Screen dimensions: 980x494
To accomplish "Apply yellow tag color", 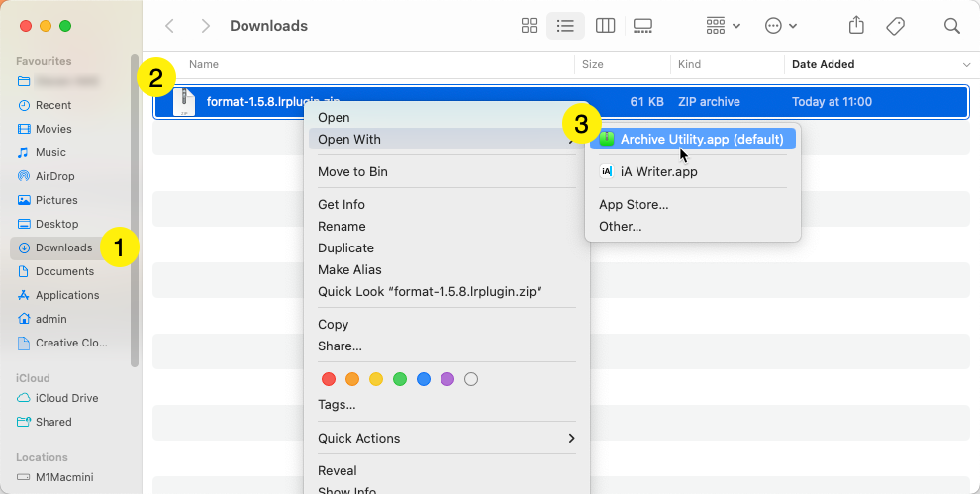I will click(x=376, y=379).
